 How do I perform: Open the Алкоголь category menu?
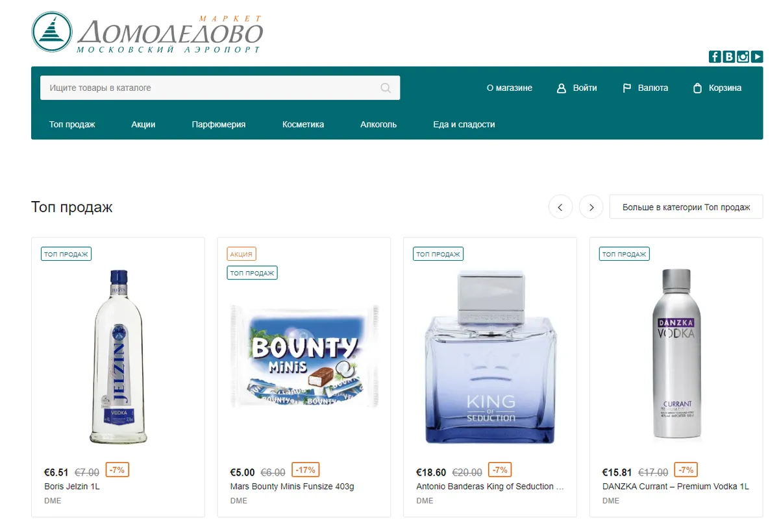378,125
